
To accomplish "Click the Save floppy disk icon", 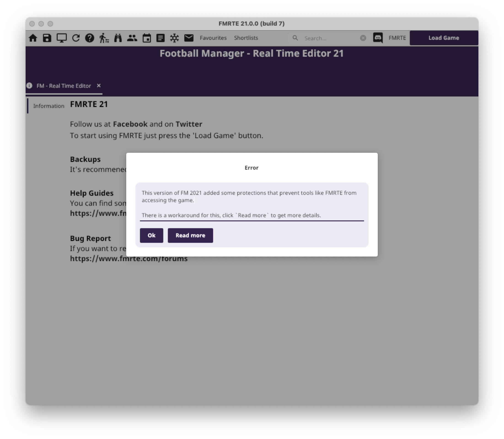I will [x=47, y=38].
